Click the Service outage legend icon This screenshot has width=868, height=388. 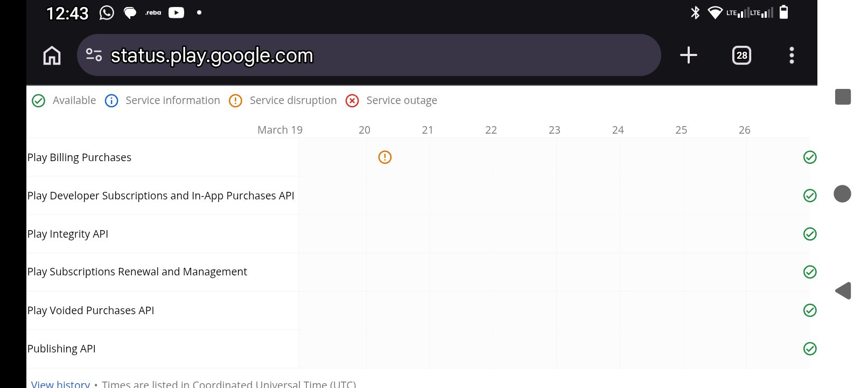coord(352,101)
